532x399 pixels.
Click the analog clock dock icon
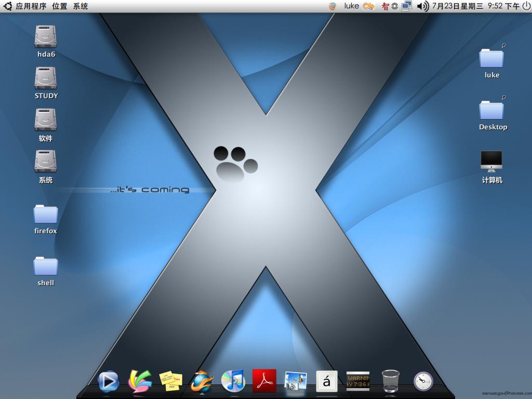click(423, 381)
